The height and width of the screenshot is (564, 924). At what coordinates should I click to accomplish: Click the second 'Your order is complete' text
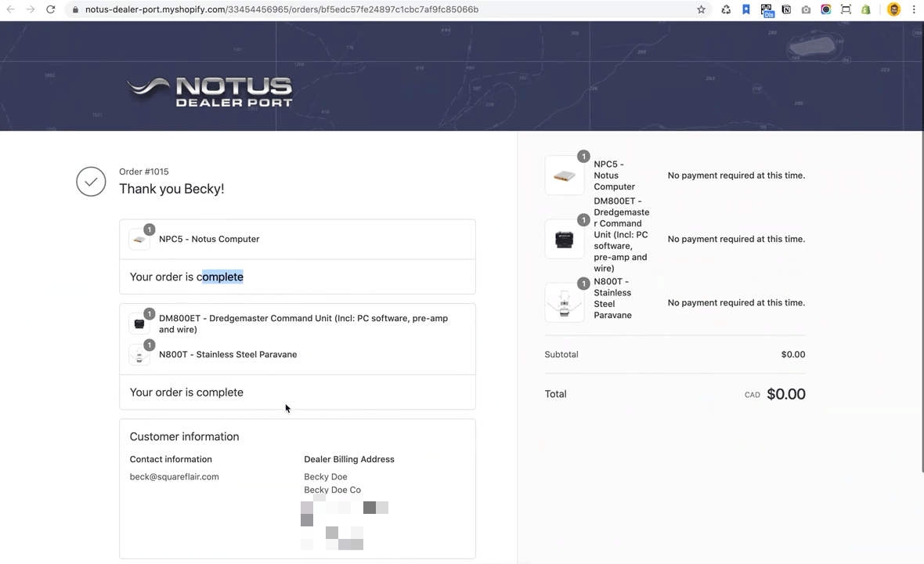tap(186, 392)
